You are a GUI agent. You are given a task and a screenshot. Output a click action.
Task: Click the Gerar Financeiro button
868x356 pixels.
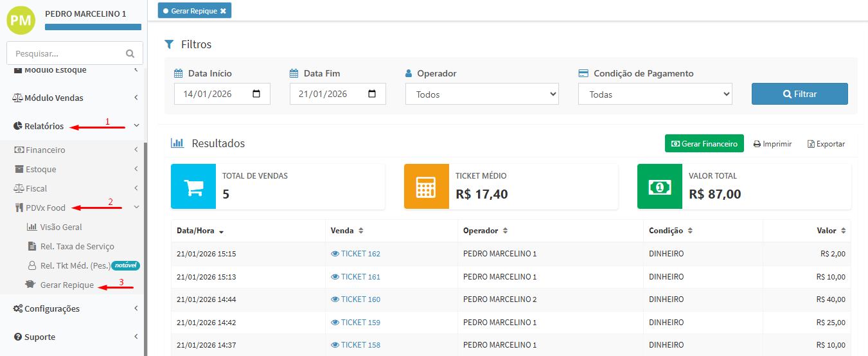[x=704, y=144]
